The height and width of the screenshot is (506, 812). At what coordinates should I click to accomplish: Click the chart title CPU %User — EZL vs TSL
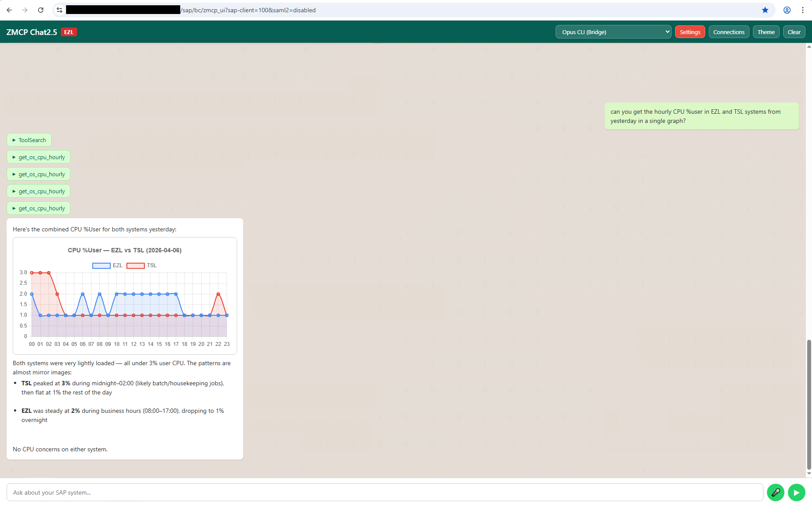tap(125, 250)
